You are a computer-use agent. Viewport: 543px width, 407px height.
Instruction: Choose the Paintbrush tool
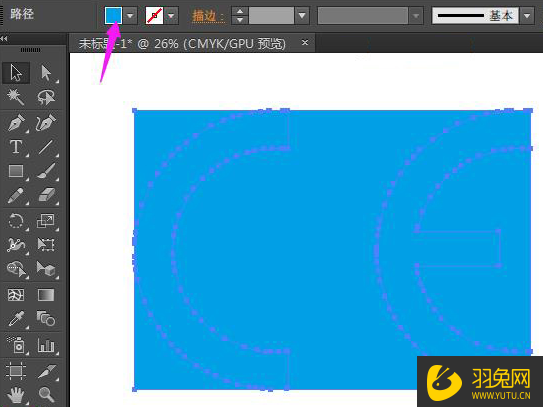tap(46, 171)
